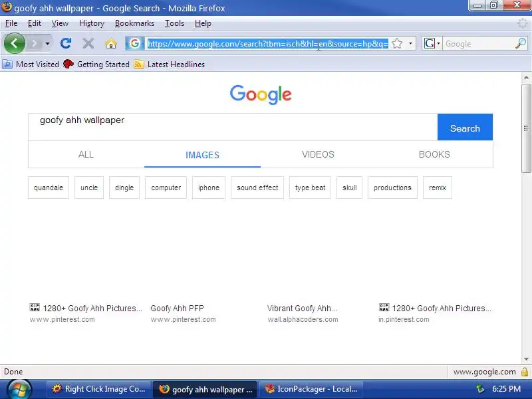Switch to Right Click Image Co... taskbar window

coord(98,389)
